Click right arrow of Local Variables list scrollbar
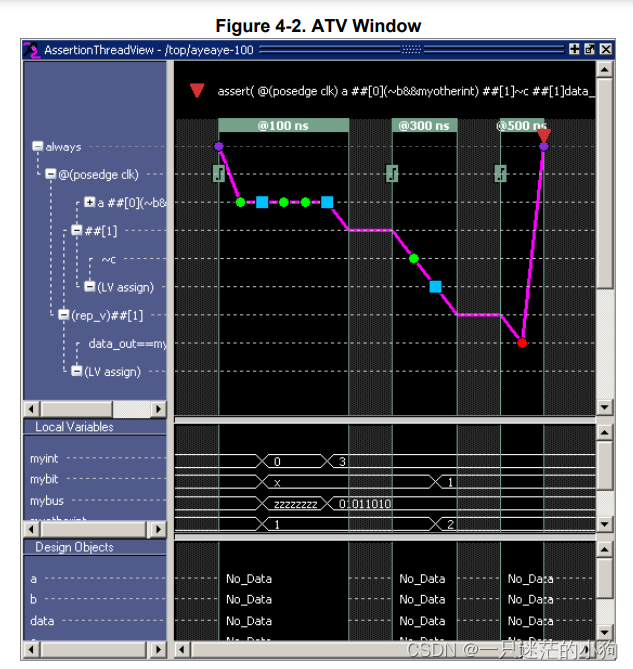The width and height of the screenshot is (633, 669). (159, 529)
